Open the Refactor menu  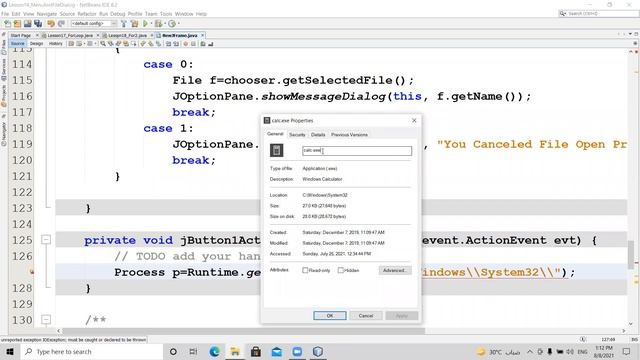(x=87, y=14)
